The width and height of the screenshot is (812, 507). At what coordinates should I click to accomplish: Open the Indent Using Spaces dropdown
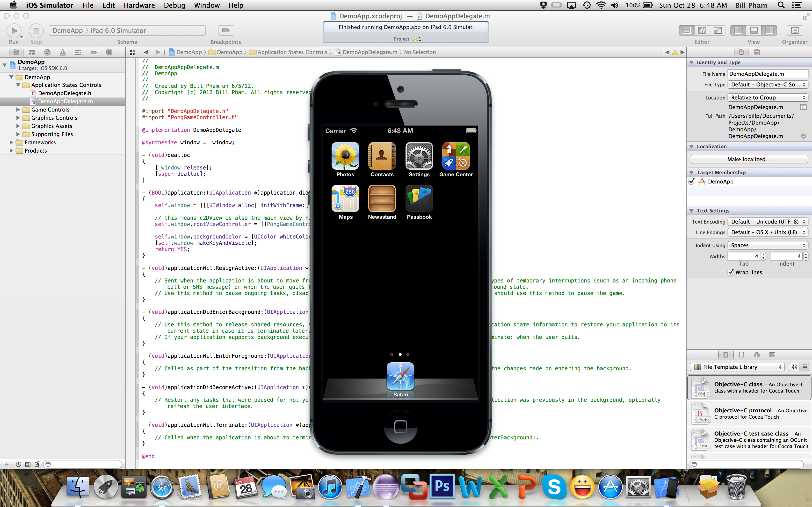point(768,246)
